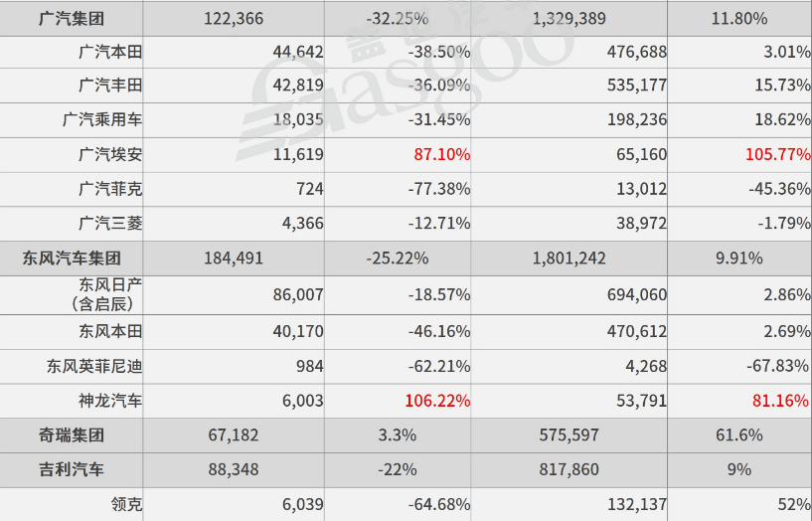Select the red 106.22% value for 神龙汽车
Screen dimensions: 812x521
[x=437, y=401]
